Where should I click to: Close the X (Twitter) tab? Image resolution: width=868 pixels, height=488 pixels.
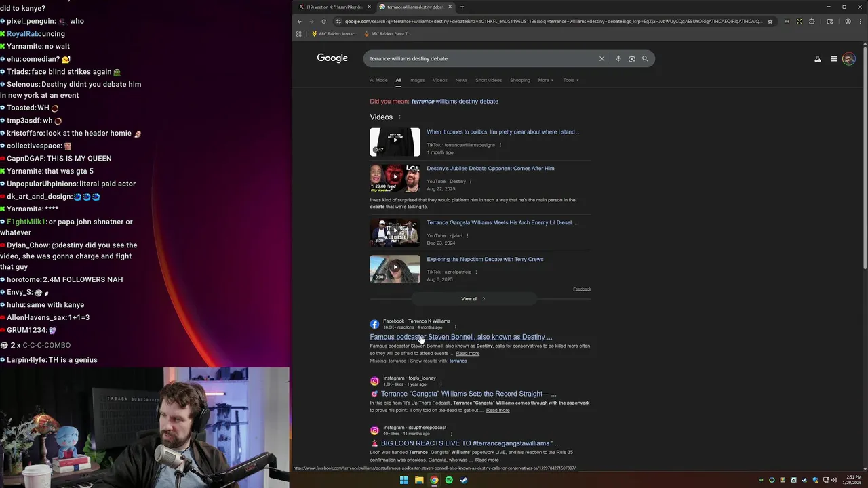[x=369, y=7]
